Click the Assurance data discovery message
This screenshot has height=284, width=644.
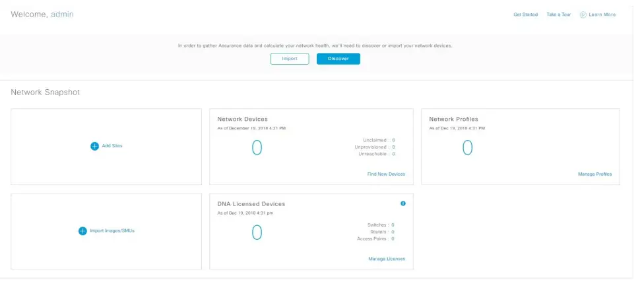point(315,46)
